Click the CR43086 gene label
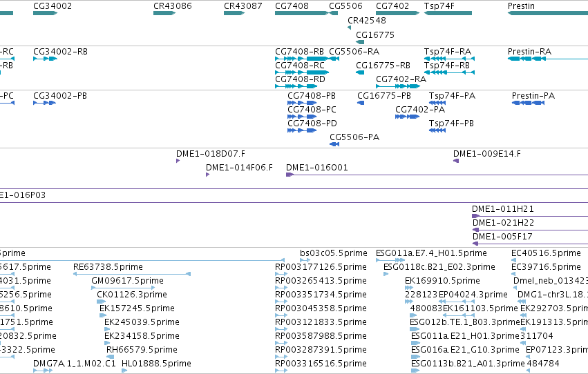This screenshot has height=374, width=588. point(173,6)
